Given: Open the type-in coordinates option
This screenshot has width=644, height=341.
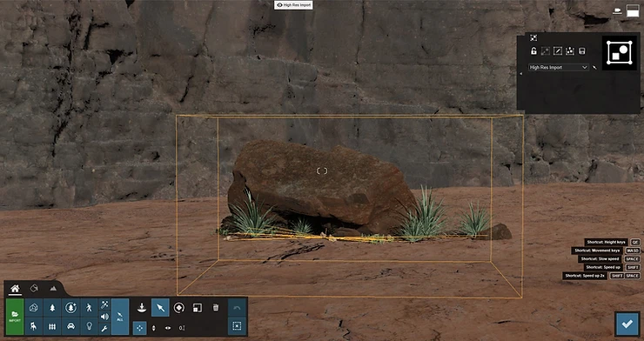Looking at the screenshot, I should (x=182, y=328).
